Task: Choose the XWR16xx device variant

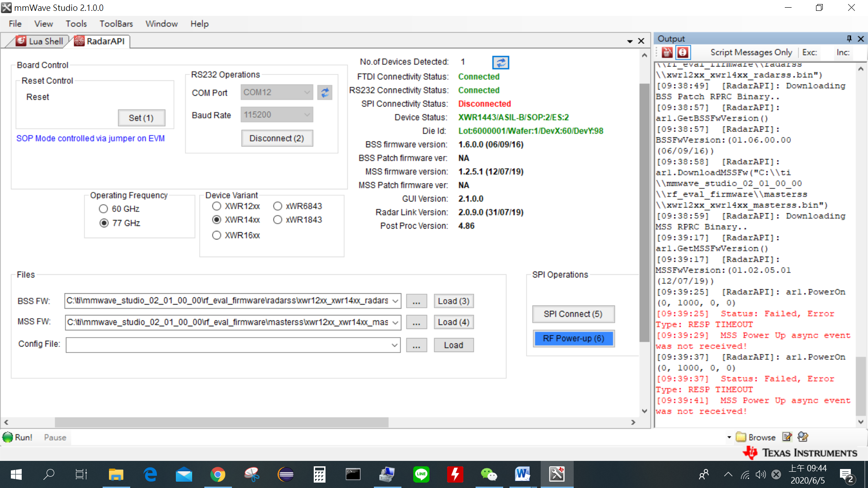Action: 217,235
